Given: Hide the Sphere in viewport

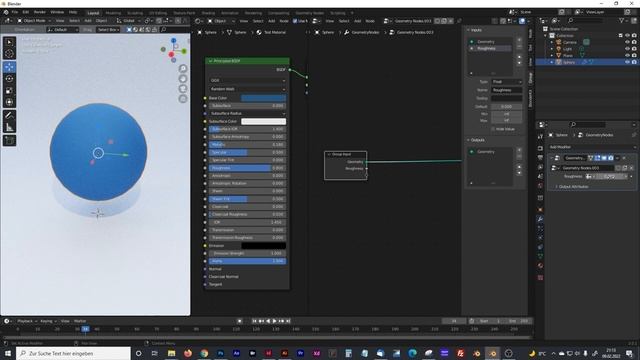Looking at the screenshot, I should click(627, 62).
